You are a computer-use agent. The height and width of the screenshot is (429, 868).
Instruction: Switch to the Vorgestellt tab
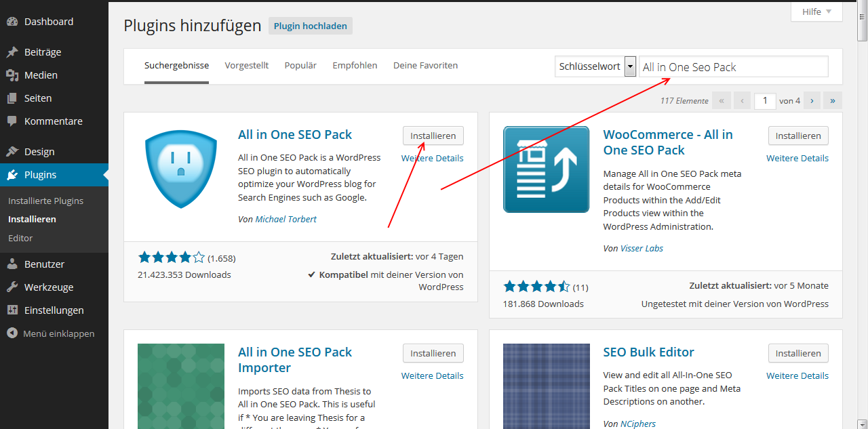pos(247,65)
